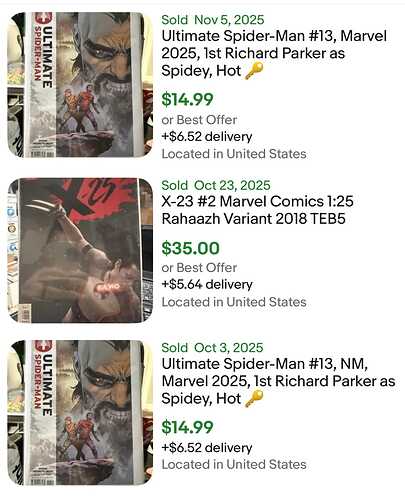Click the key emoji in third listing title

pos(254,399)
